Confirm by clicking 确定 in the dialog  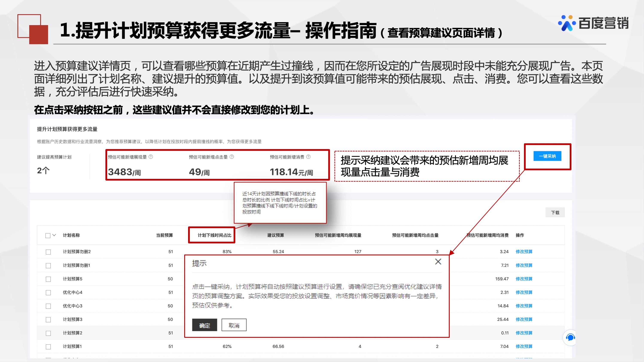204,325
